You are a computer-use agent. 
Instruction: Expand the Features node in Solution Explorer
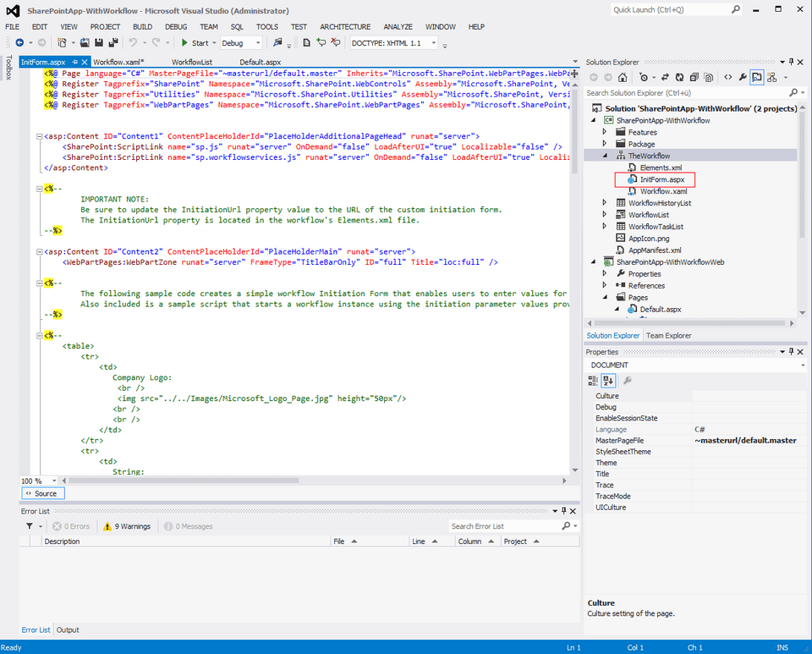click(606, 132)
